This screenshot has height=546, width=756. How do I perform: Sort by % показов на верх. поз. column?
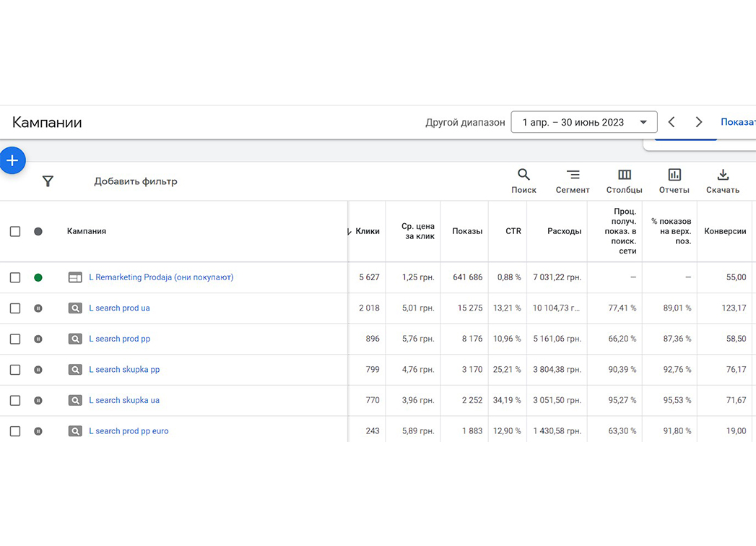671,232
